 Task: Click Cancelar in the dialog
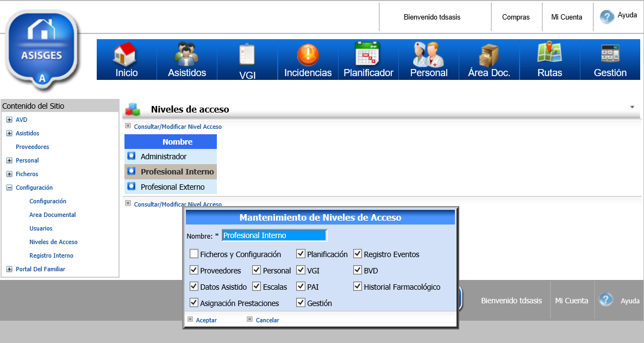(267, 320)
